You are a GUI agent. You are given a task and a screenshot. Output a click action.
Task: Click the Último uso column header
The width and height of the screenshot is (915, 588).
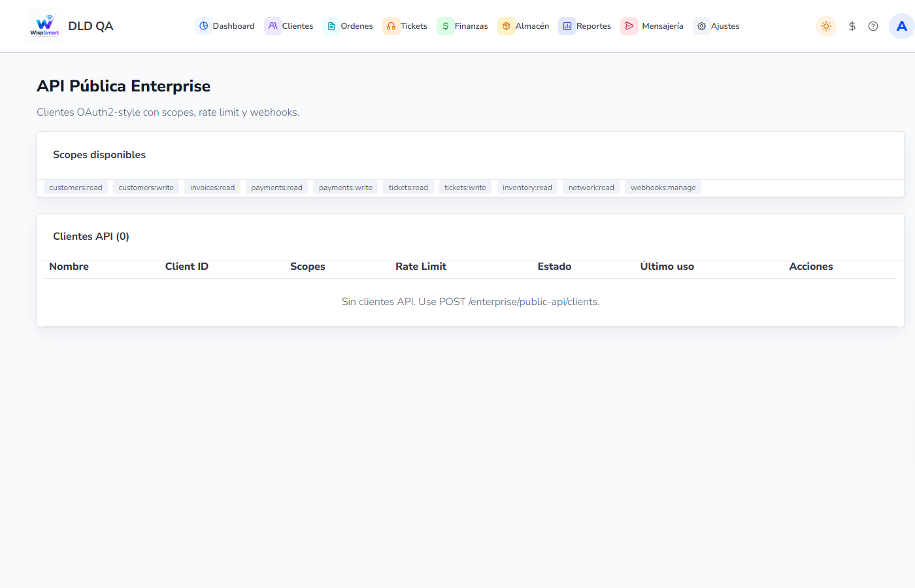tap(667, 267)
